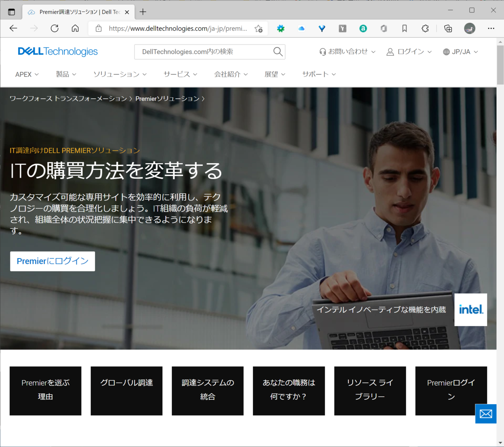Click the Dell Technologies logo
This screenshot has height=447, width=504.
pos(58,52)
